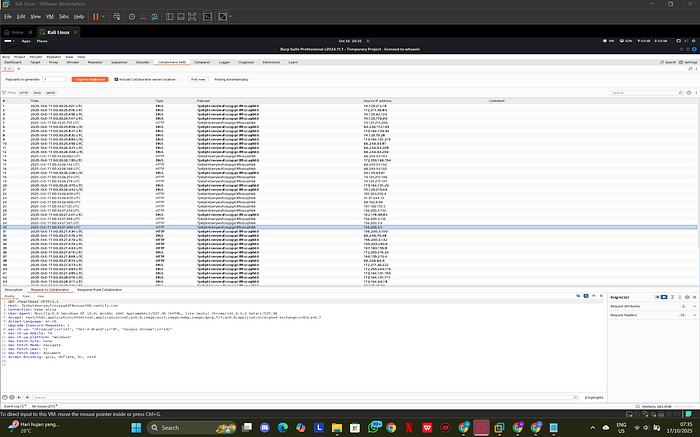Click the message editor bottom Search field

[305, 397]
